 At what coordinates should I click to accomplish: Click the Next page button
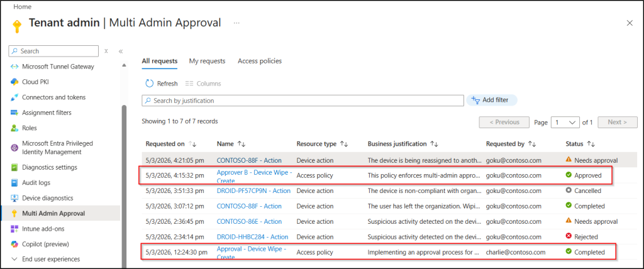618,122
